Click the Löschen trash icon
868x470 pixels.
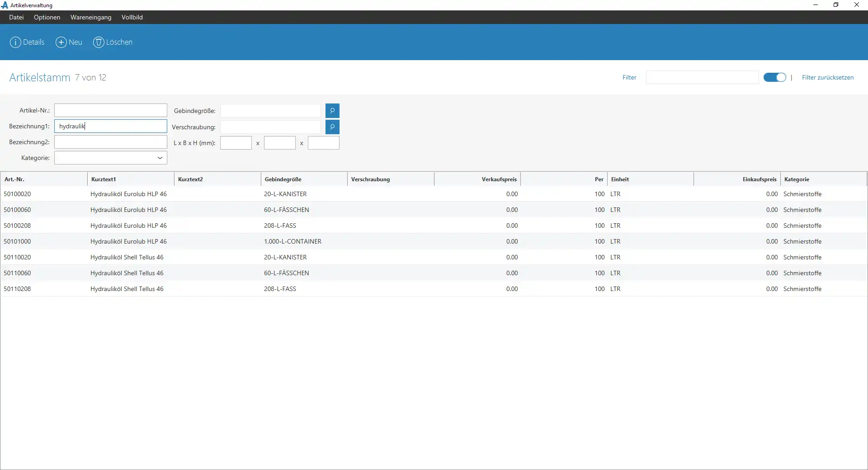click(99, 42)
